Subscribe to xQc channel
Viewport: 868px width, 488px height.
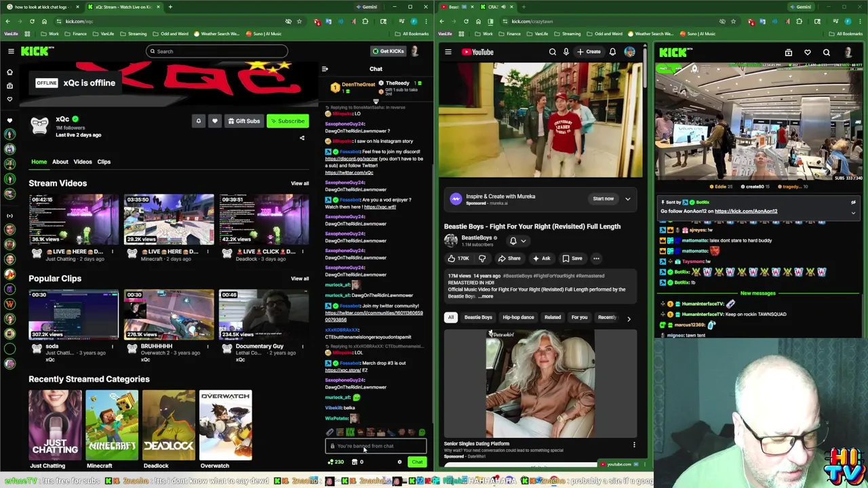pos(288,121)
